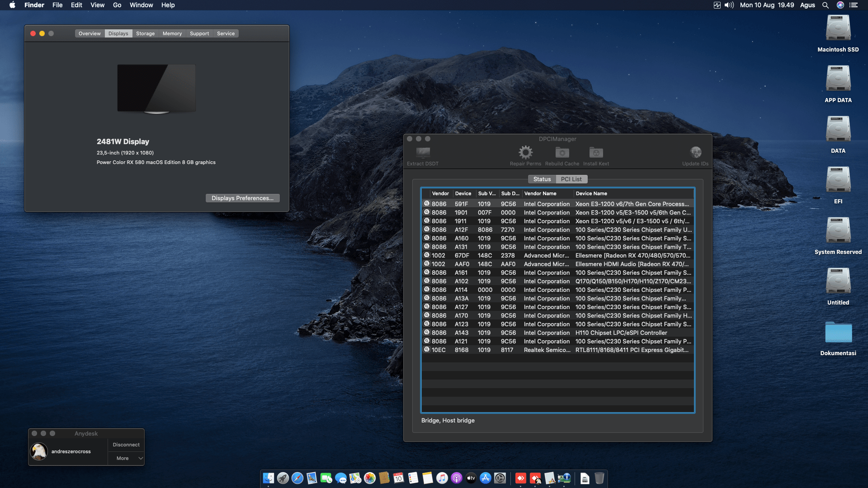The height and width of the screenshot is (488, 868).
Task: Open the EFI drive on desktop
Action: pyautogui.click(x=838, y=180)
